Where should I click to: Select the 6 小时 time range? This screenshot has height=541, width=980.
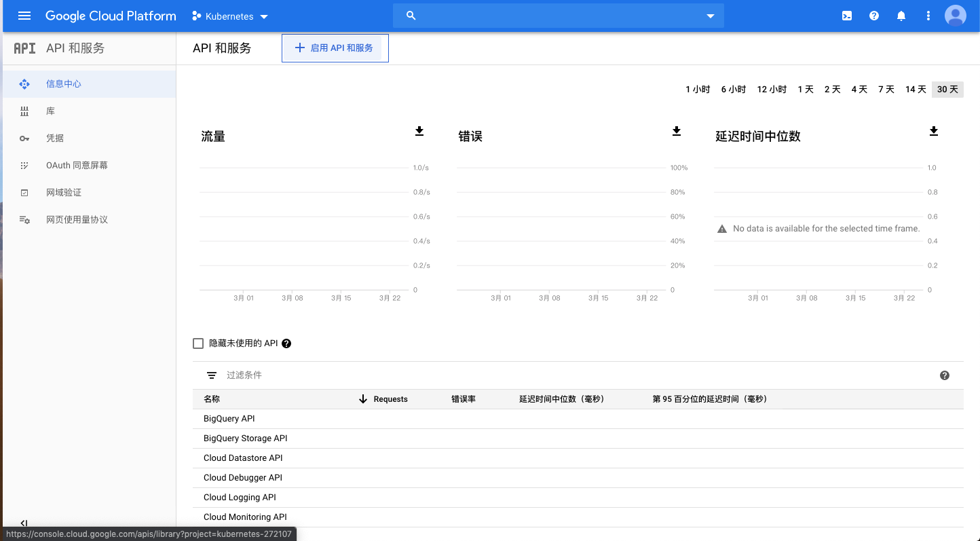733,90
